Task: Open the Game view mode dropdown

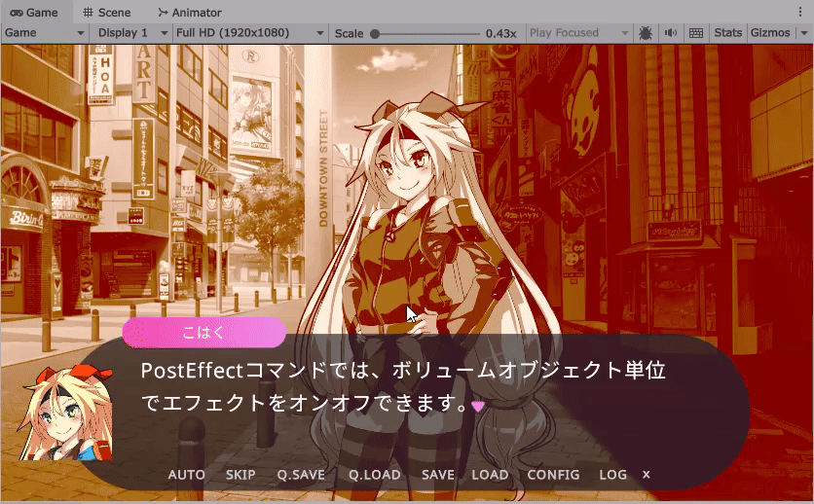Action: coord(45,33)
